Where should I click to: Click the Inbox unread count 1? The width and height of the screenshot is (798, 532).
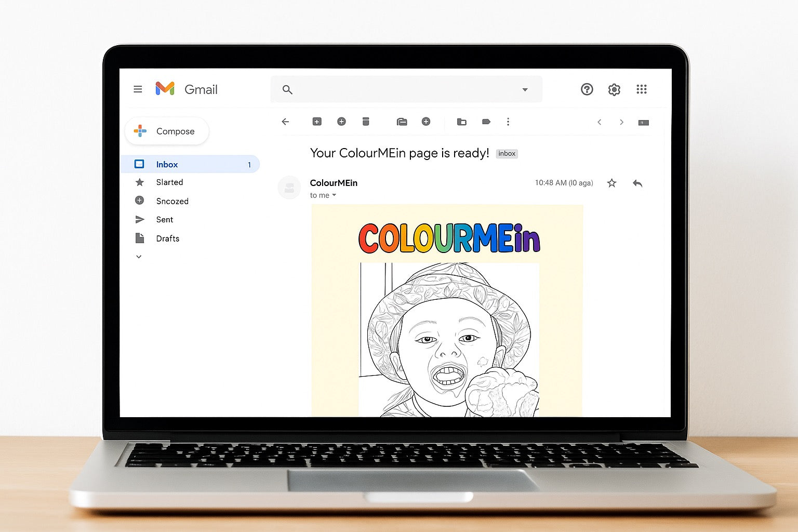[x=249, y=165]
